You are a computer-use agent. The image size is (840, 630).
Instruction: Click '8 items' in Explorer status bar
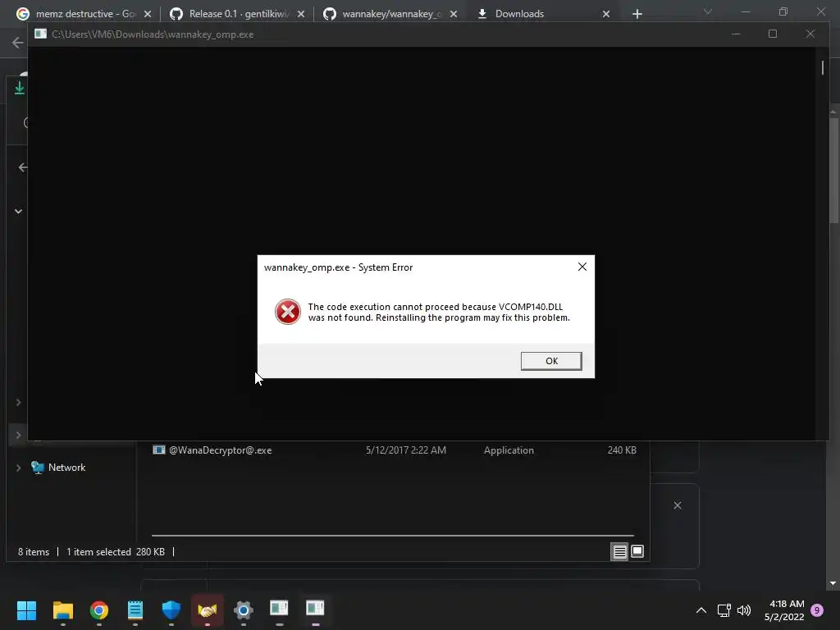(x=33, y=552)
